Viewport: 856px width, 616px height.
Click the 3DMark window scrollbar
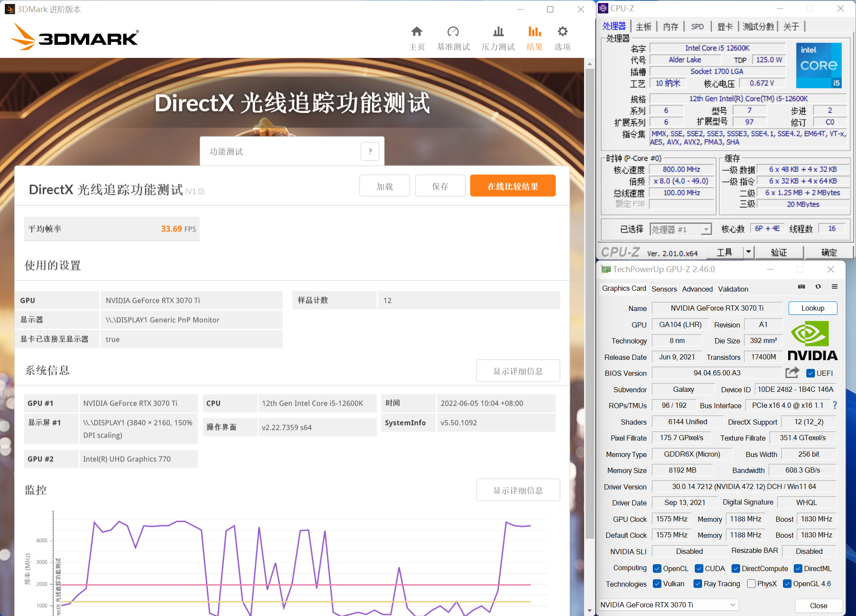[x=590, y=302]
